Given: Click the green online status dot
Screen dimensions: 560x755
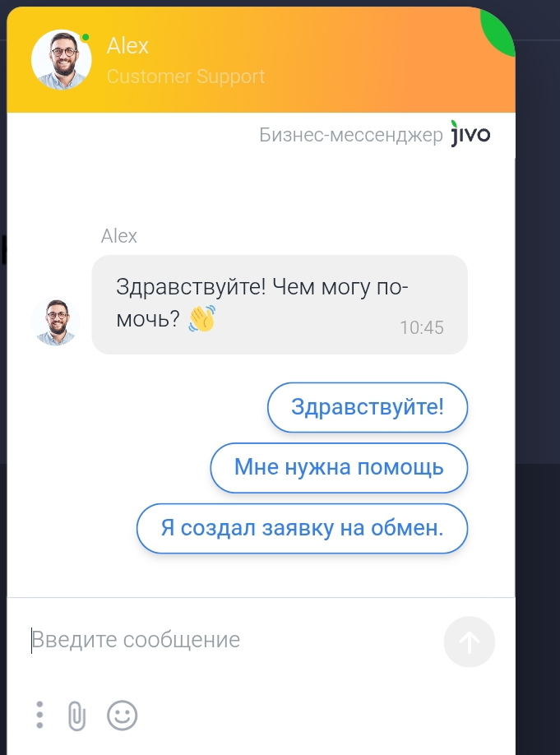Looking at the screenshot, I should pos(86,38).
